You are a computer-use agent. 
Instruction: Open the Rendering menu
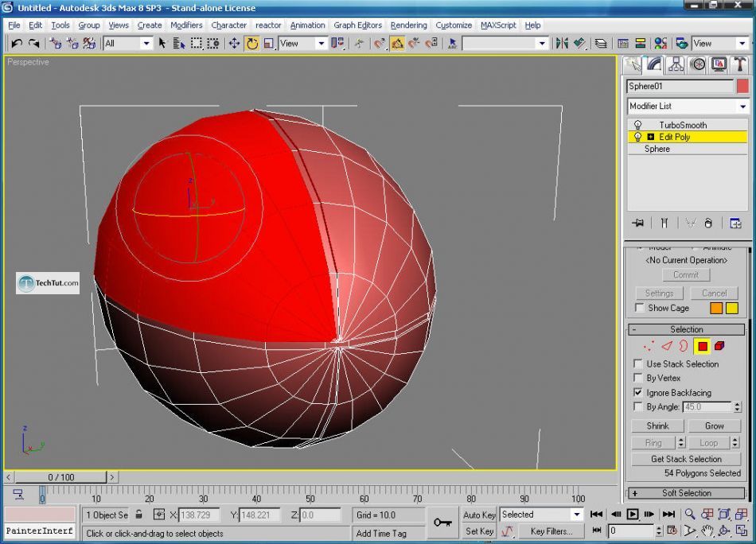(x=408, y=25)
